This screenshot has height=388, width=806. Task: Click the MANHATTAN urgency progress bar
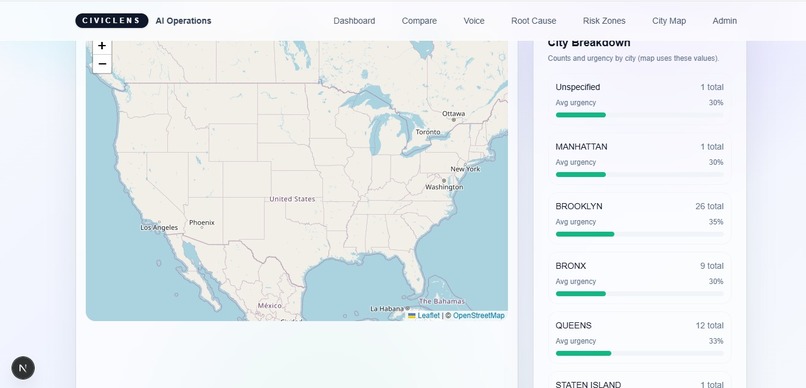pyautogui.click(x=639, y=175)
